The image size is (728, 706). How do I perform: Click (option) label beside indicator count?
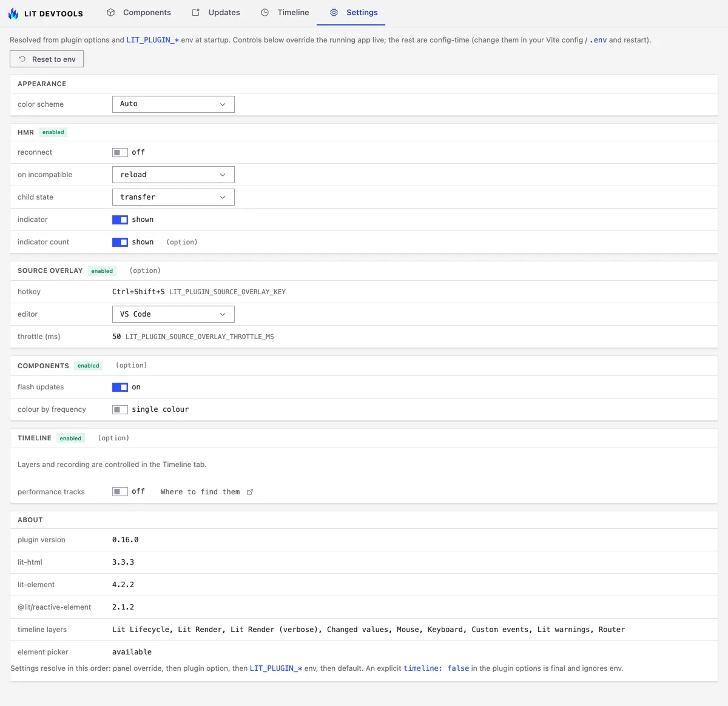[x=182, y=242]
